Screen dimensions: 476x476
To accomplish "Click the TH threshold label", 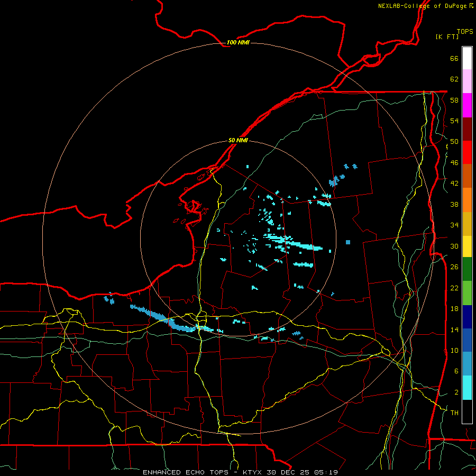I will click(454, 413).
